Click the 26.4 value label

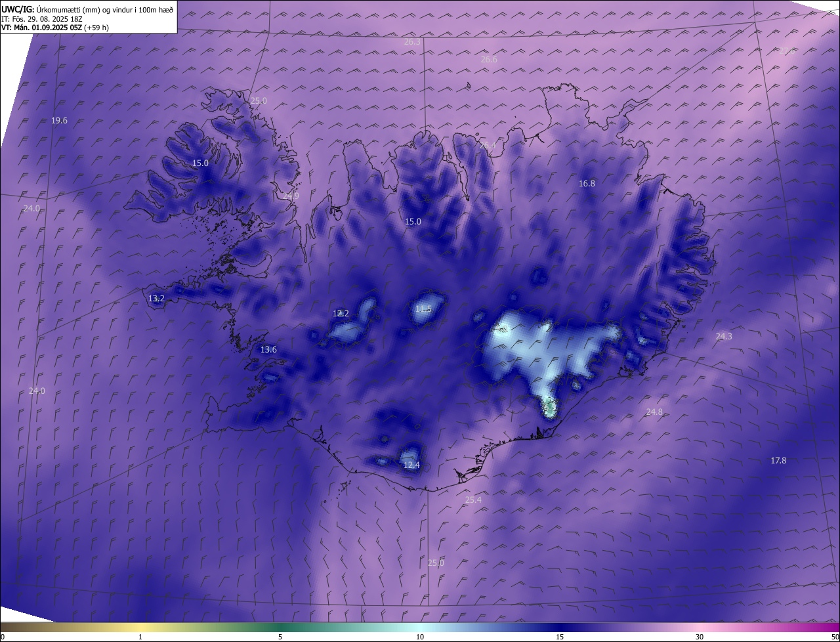click(488, 146)
